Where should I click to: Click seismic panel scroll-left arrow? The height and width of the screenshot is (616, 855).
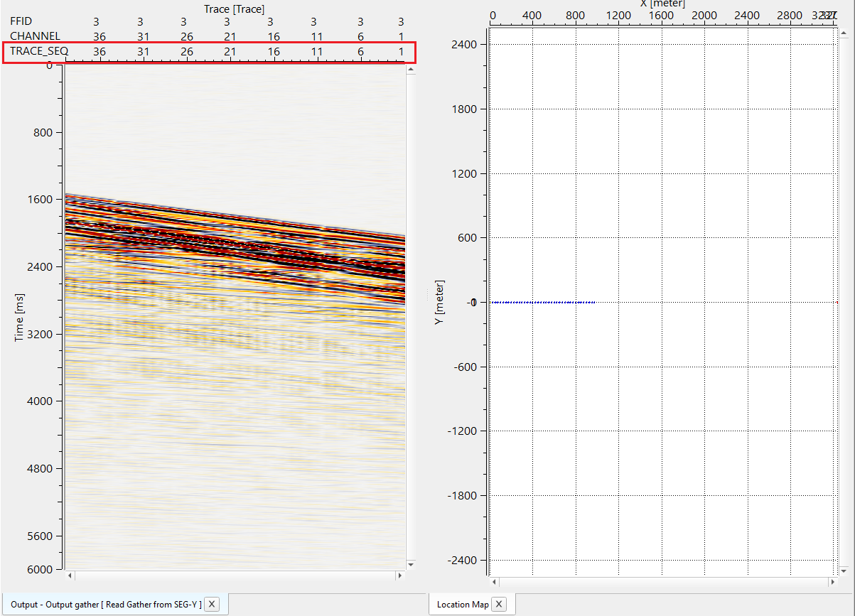click(69, 574)
